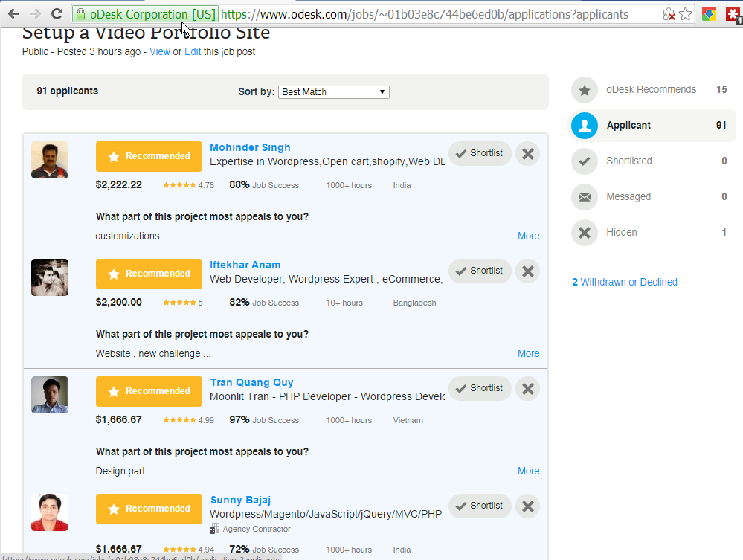The height and width of the screenshot is (560, 743).
Task: Shortlist Iftekhar Anam
Action: tap(480, 271)
